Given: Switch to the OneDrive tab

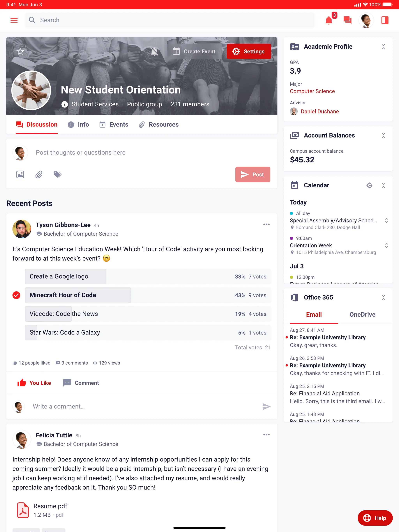Looking at the screenshot, I should [362, 314].
